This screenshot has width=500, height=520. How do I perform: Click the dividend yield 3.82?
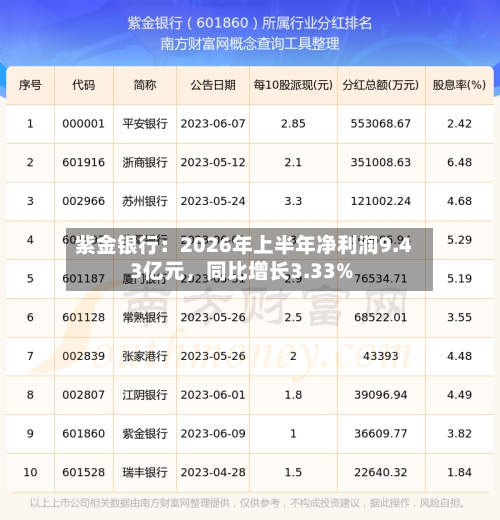[x=459, y=433]
